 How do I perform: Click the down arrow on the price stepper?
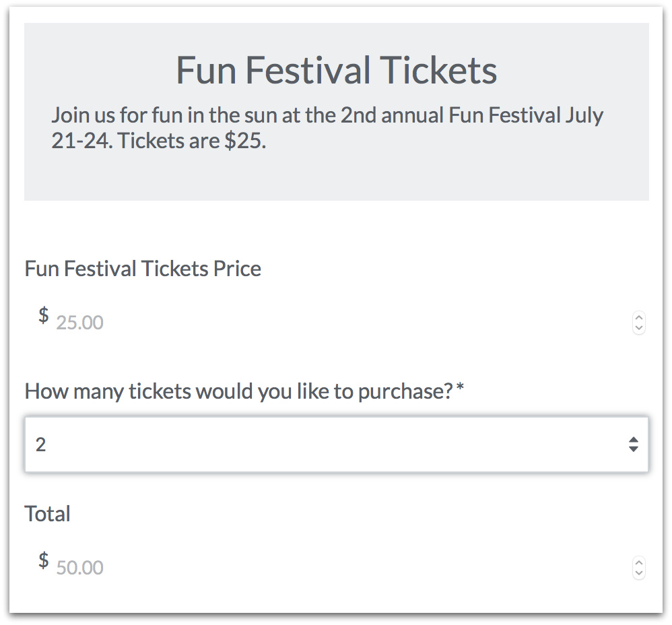coord(639,328)
